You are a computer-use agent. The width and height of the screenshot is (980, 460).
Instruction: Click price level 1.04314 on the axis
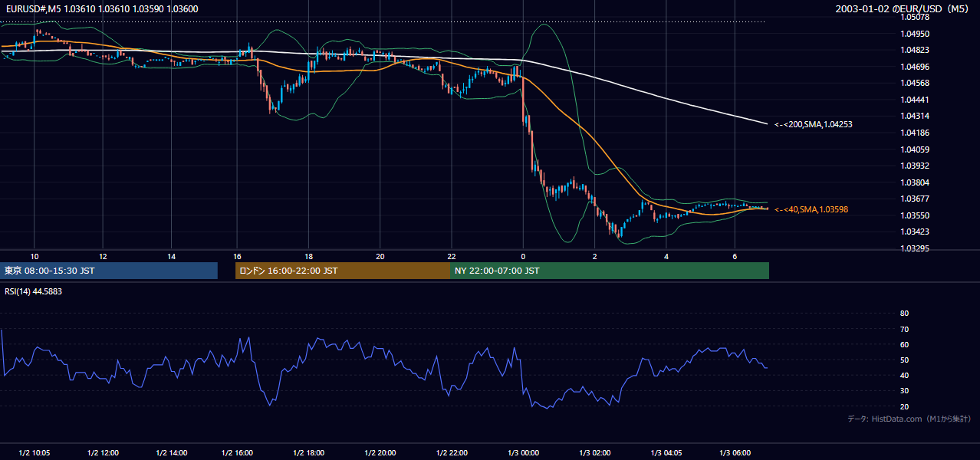point(915,117)
